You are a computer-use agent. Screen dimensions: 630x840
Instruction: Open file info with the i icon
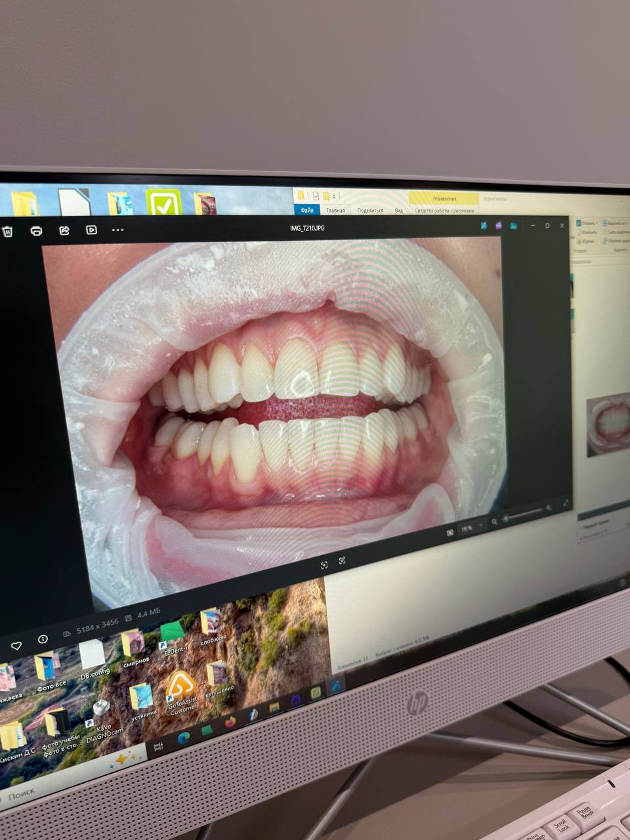coord(43,639)
